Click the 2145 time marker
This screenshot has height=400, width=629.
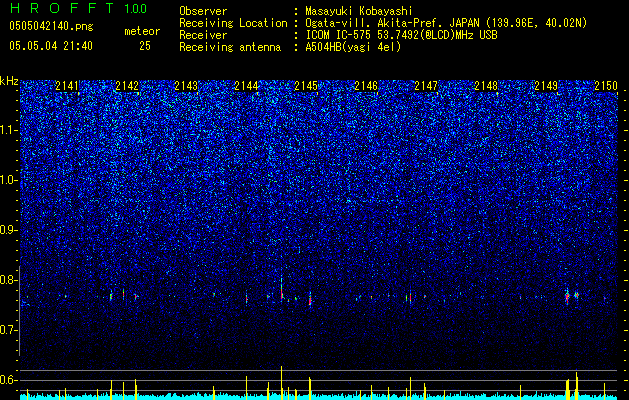coord(306,86)
